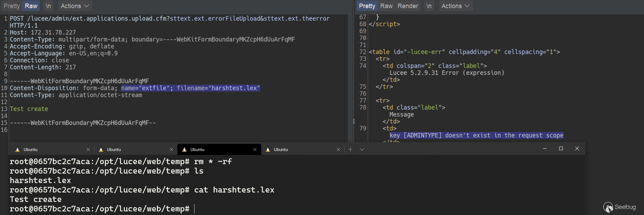Screen dimensions: 644x215
Task: Click the 'Test create' output line in terminal
Action: pyautogui.click(x=36, y=199)
